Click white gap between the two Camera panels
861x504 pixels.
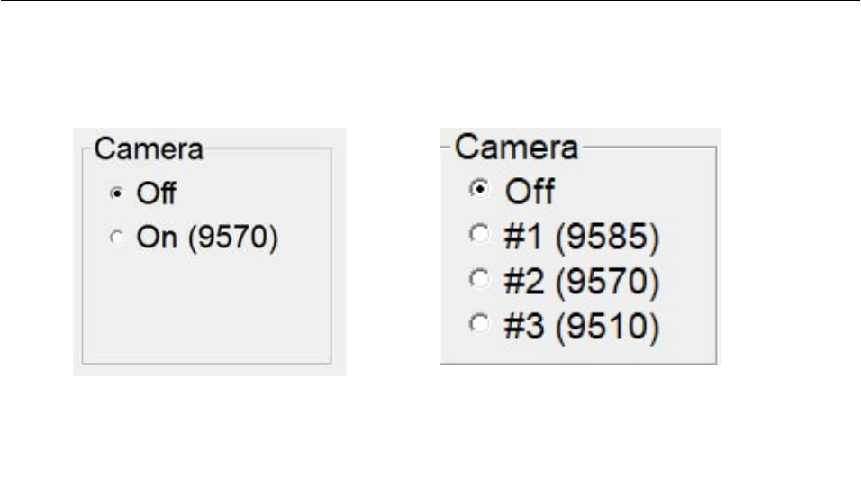coord(392,252)
